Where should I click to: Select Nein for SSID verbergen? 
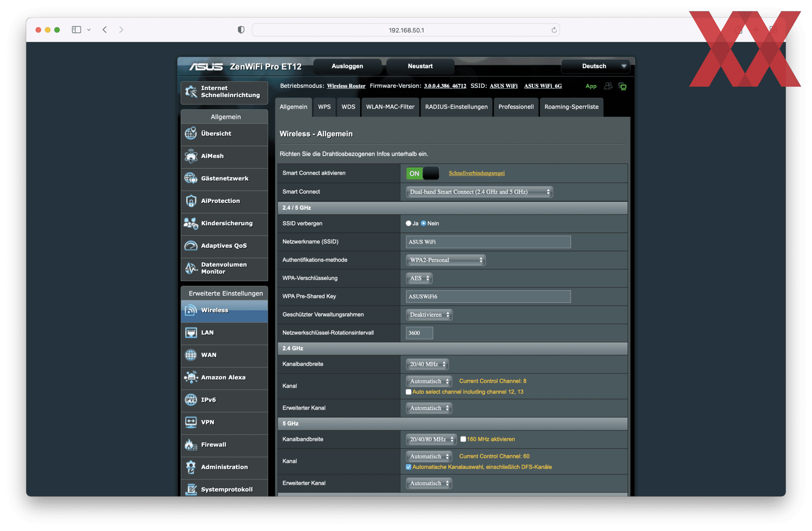coord(423,224)
